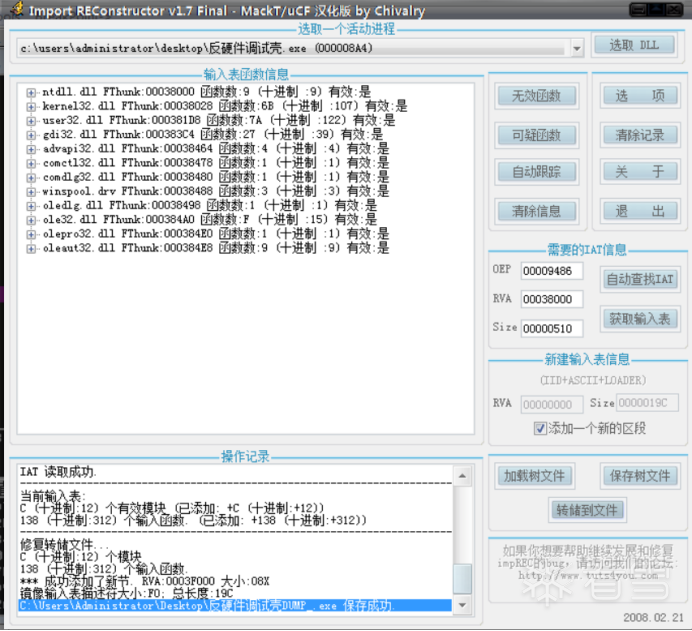Click the 自动跟踪 button
This screenshot has width=692, height=631.
click(x=537, y=171)
